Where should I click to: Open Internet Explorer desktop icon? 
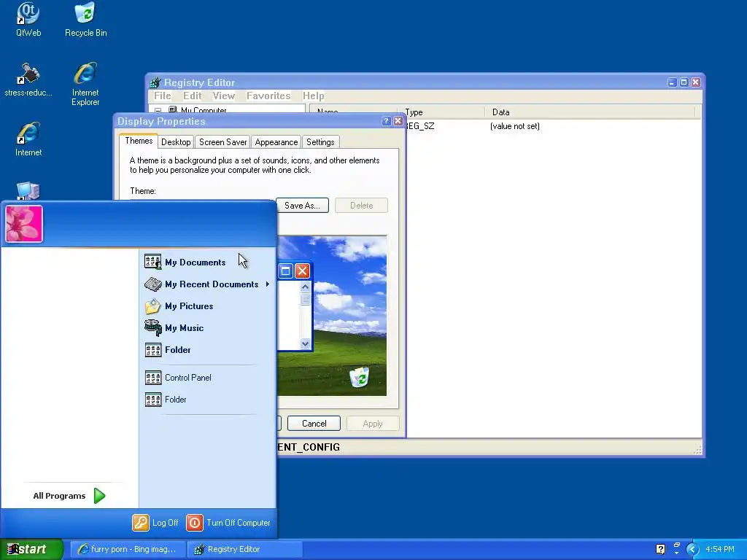click(85, 83)
